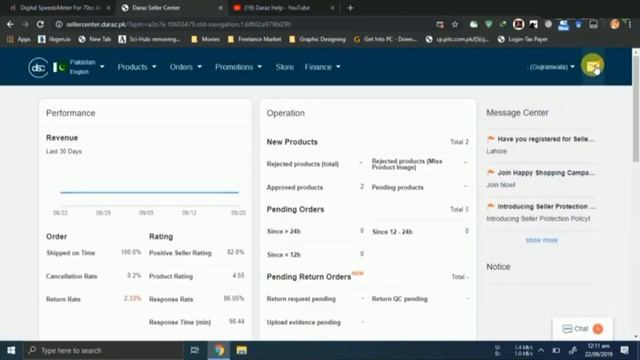Click the show more messages link
The width and height of the screenshot is (640, 360).
click(542, 240)
